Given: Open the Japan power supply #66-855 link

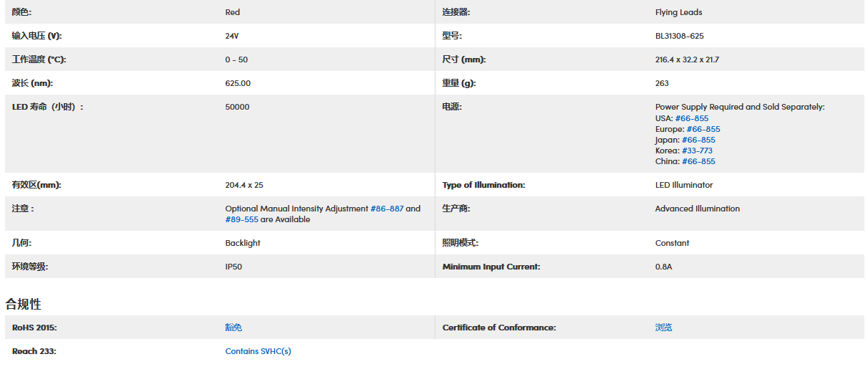Looking at the screenshot, I should coord(698,140).
